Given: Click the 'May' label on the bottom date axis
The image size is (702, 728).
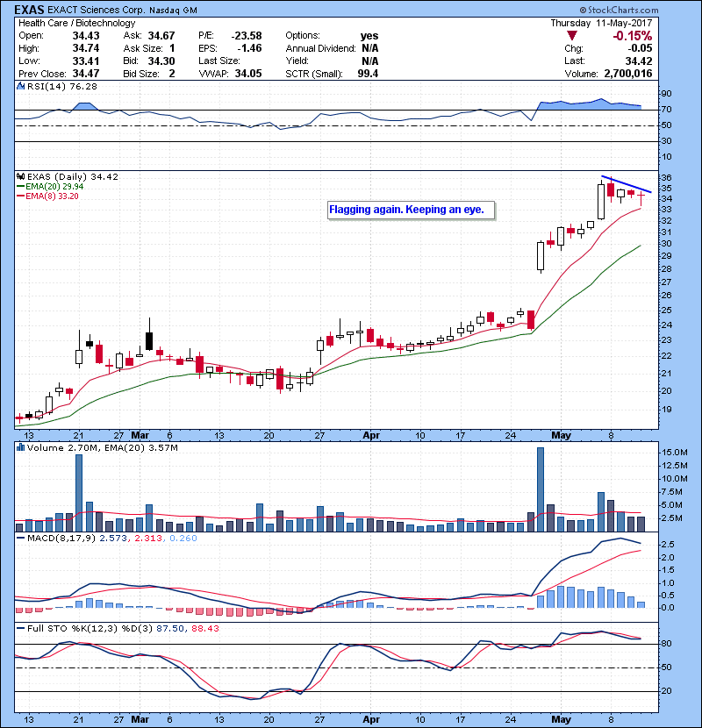Looking at the screenshot, I should pos(561,719).
